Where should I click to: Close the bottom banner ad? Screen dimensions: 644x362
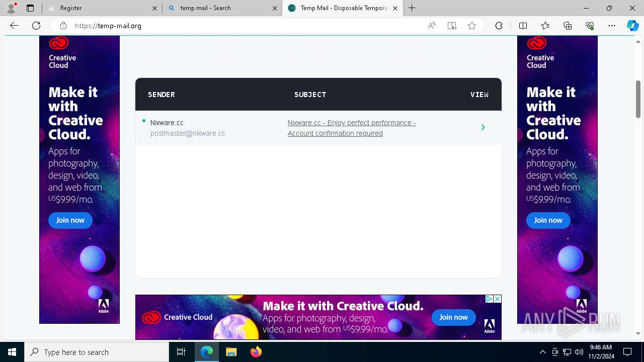coord(497,299)
